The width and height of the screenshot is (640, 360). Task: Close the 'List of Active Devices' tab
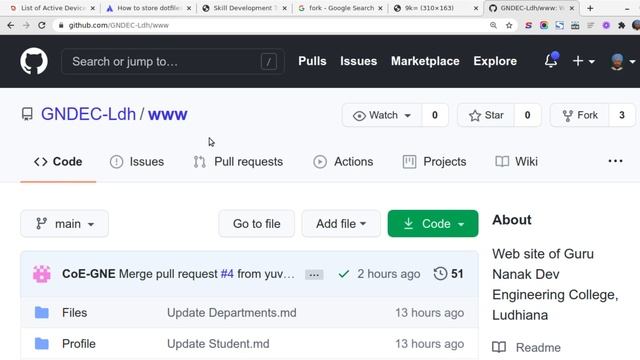93,8
